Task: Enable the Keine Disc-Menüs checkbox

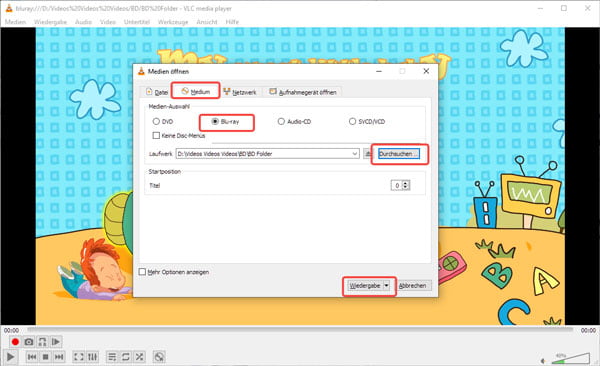Action: tap(156, 136)
